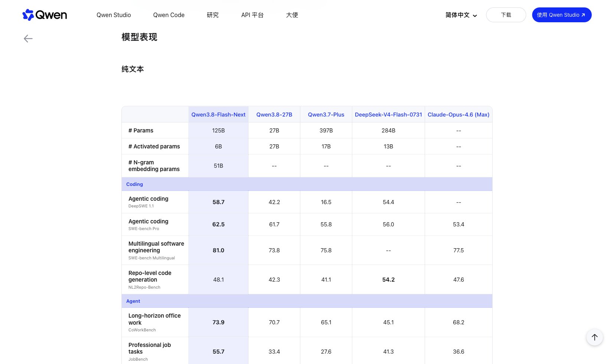Open the API 平台 nav item
Image resolution: width=614 pixels, height=364 pixels.
(x=252, y=15)
